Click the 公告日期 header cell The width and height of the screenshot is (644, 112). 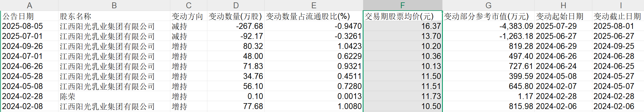point(29,16)
